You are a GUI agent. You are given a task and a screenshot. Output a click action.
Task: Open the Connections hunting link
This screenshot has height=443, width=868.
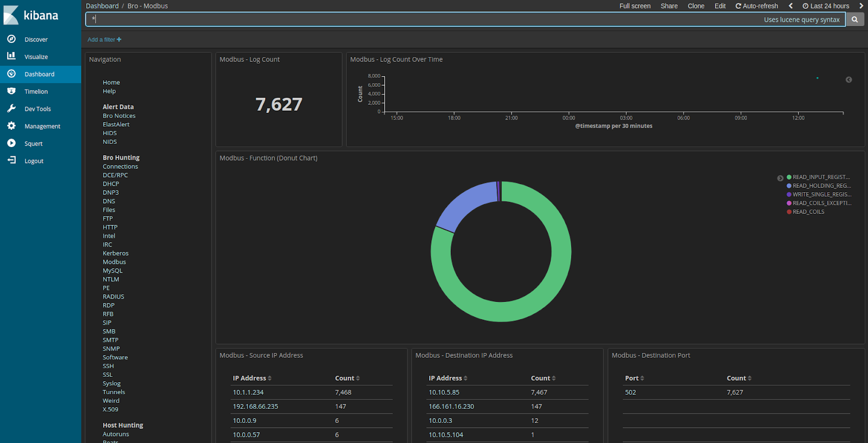[120, 167]
